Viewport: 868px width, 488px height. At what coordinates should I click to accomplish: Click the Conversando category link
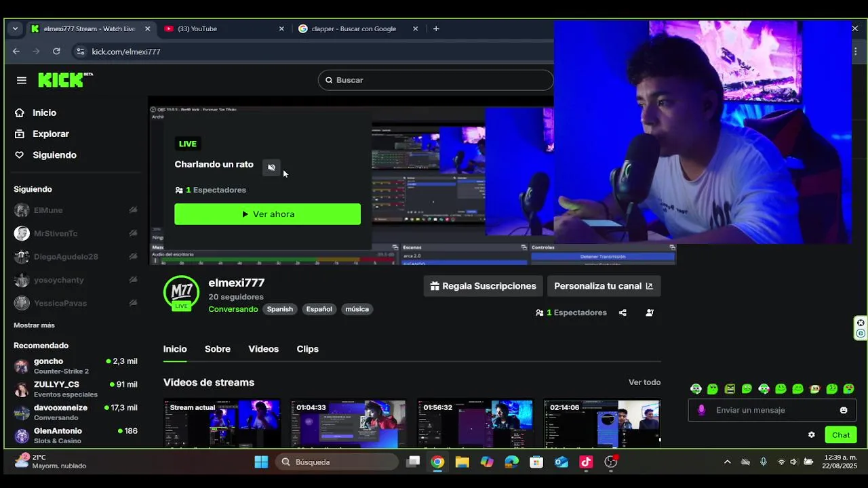click(x=233, y=309)
